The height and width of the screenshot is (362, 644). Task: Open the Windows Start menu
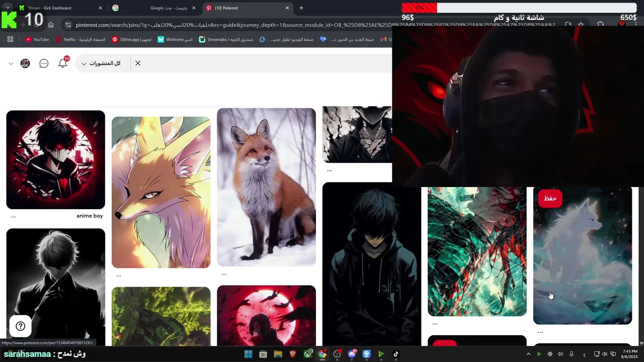coord(248,354)
